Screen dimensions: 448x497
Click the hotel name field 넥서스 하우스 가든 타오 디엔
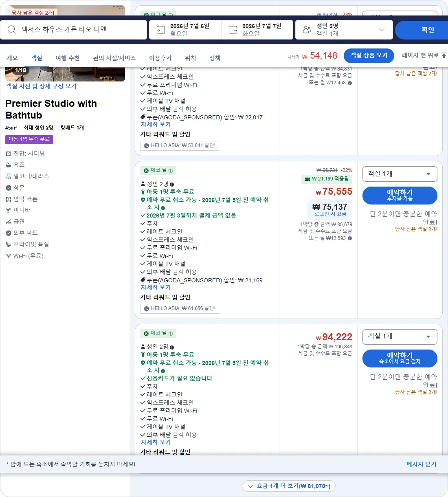(x=73, y=30)
